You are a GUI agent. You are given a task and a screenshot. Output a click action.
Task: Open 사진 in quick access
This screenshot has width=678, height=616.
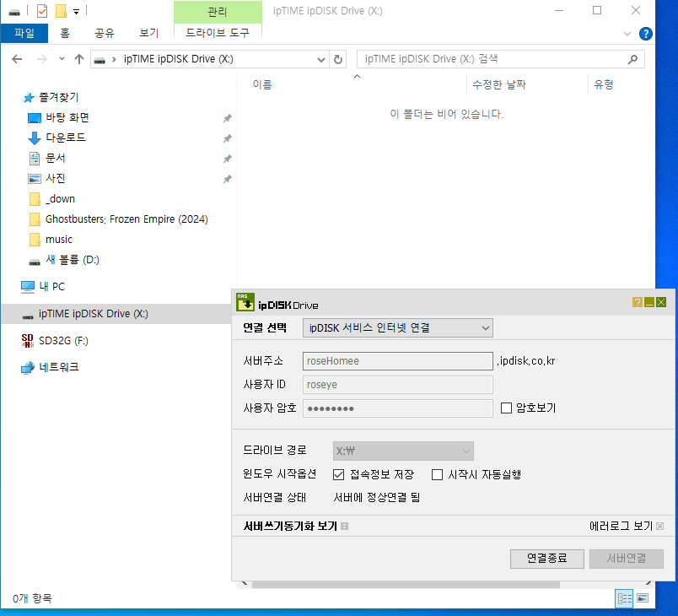coord(56,178)
